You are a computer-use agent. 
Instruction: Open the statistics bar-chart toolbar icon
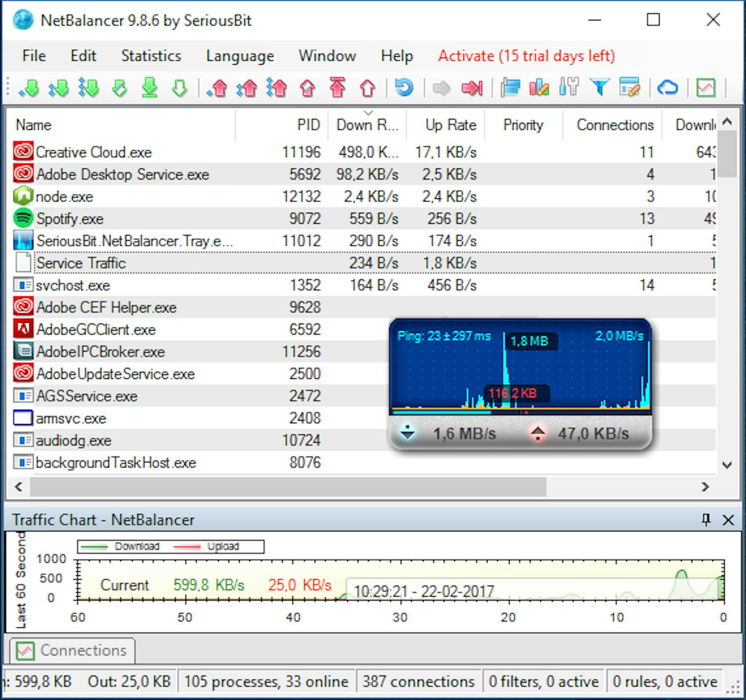pyautogui.click(x=540, y=87)
